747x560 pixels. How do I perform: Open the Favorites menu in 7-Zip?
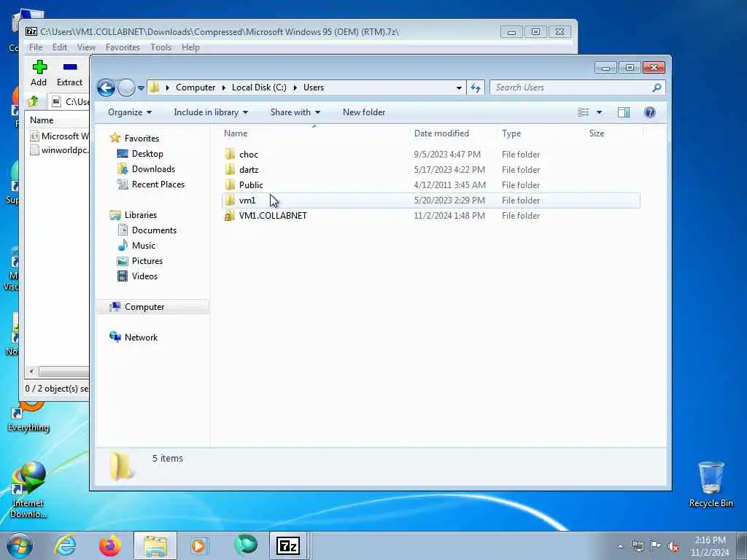pyautogui.click(x=123, y=47)
